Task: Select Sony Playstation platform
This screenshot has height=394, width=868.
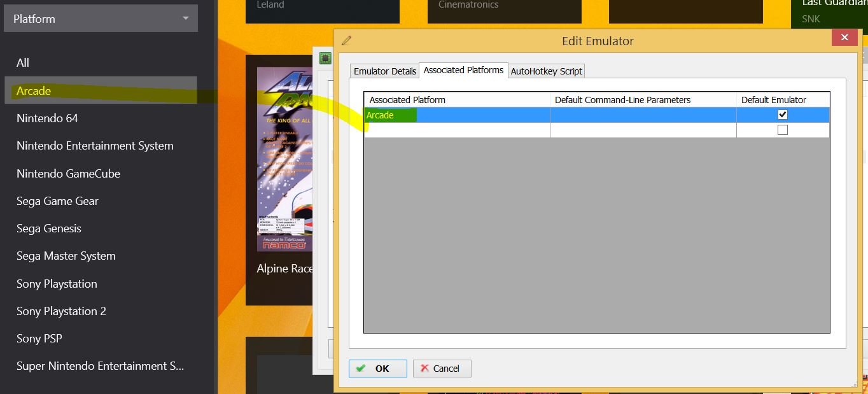Action: (x=57, y=283)
